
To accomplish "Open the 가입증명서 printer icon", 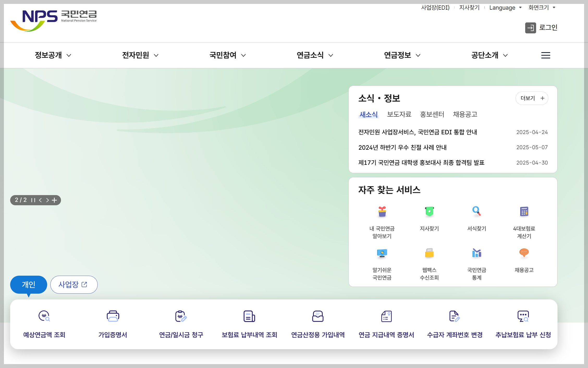I will tap(113, 316).
